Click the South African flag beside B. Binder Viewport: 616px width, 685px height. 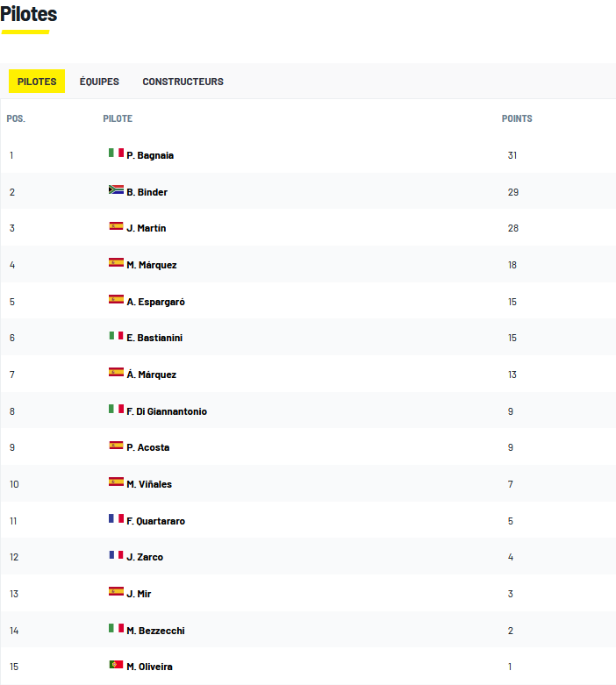click(116, 189)
